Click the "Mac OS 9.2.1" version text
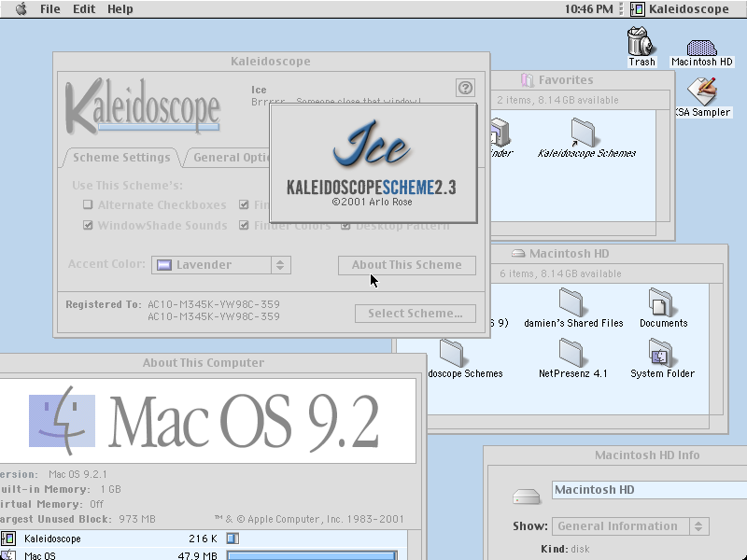This screenshot has width=747, height=560. click(x=78, y=474)
